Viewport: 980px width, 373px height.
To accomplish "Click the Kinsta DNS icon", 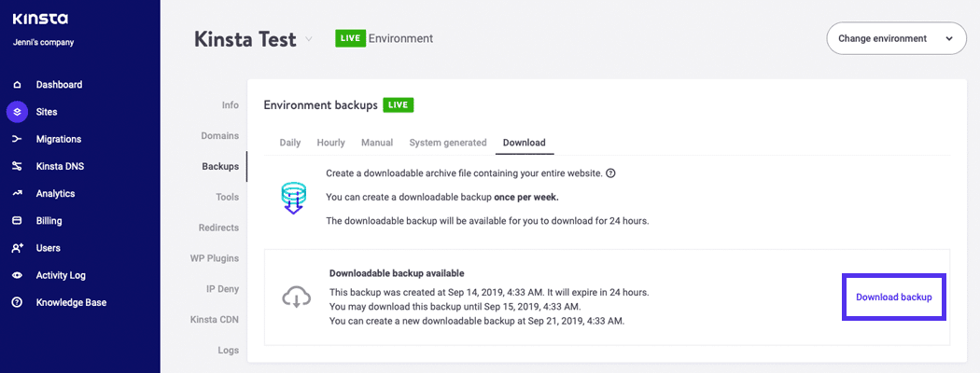I will pyautogui.click(x=17, y=167).
